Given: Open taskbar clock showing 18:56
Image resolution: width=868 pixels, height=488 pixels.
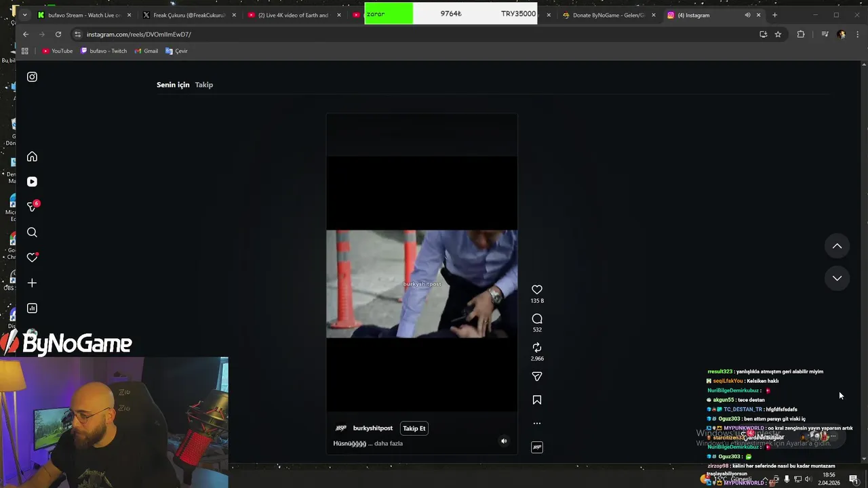Looking at the screenshot, I should 829,479.
